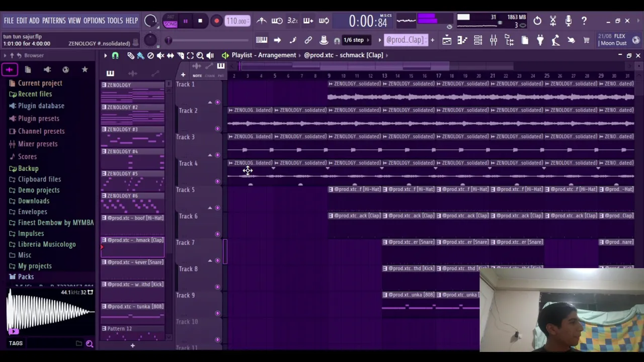Choose the Select tool in playlist toolbar
The image size is (644, 362).
click(x=190, y=55)
